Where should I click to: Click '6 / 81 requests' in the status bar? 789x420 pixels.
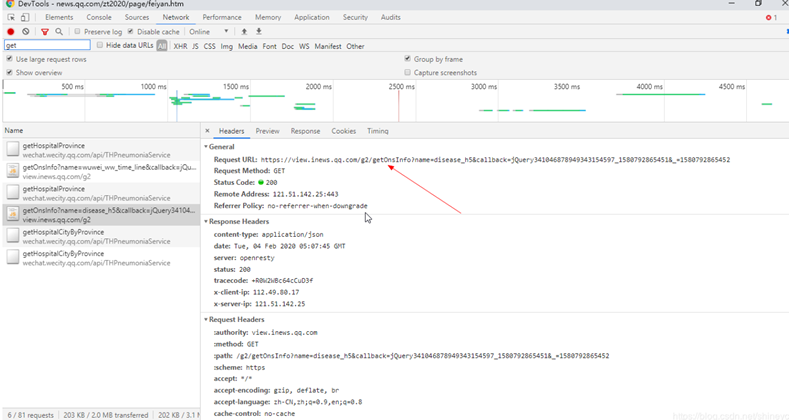(31, 415)
